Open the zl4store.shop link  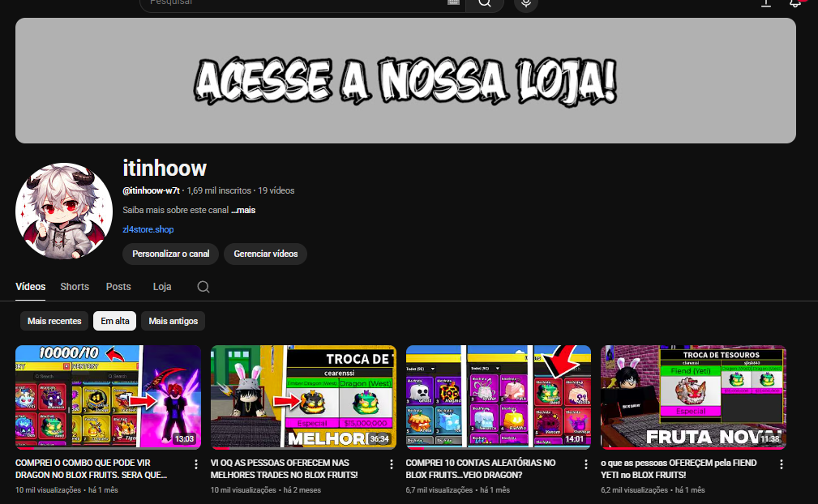pyautogui.click(x=148, y=229)
